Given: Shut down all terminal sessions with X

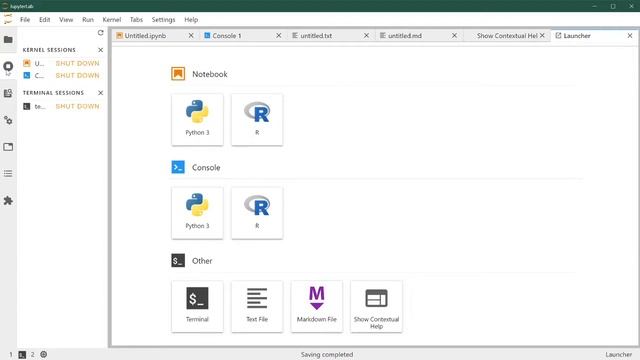Looking at the screenshot, I should tap(100, 93).
